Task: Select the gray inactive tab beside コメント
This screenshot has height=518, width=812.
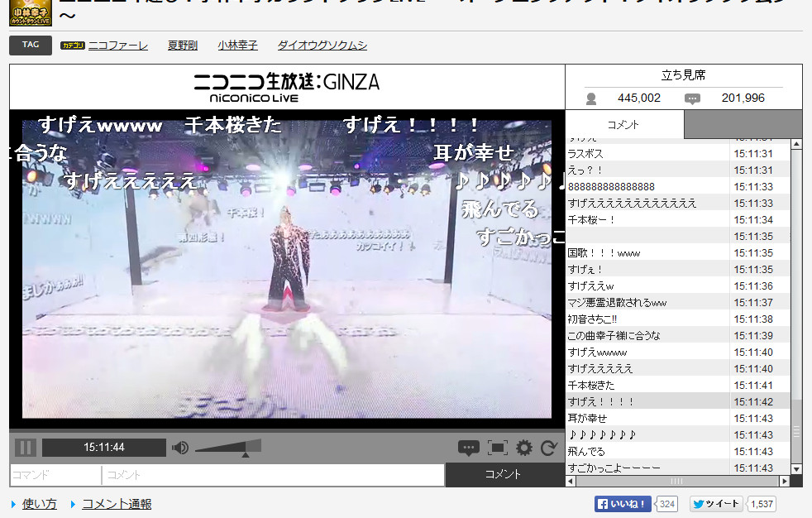Action: tap(743, 124)
